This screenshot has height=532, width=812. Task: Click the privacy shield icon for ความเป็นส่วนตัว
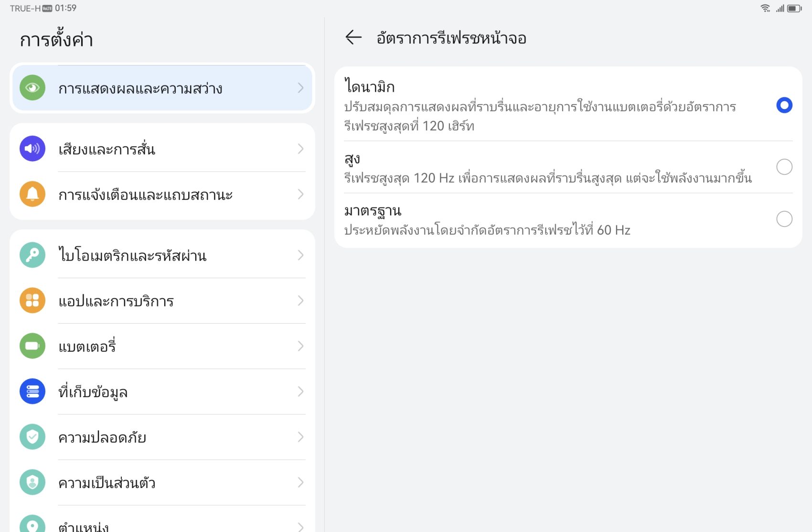point(32,482)
